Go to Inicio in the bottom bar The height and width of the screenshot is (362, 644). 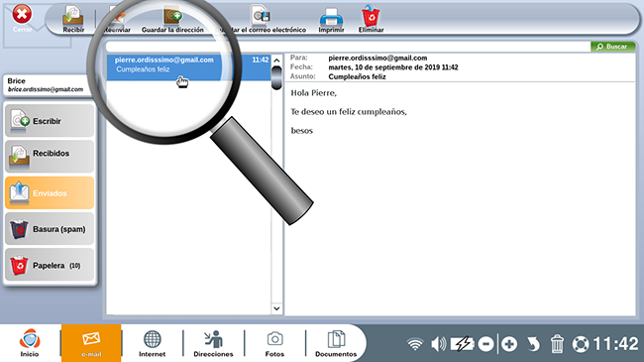(30, 343)
